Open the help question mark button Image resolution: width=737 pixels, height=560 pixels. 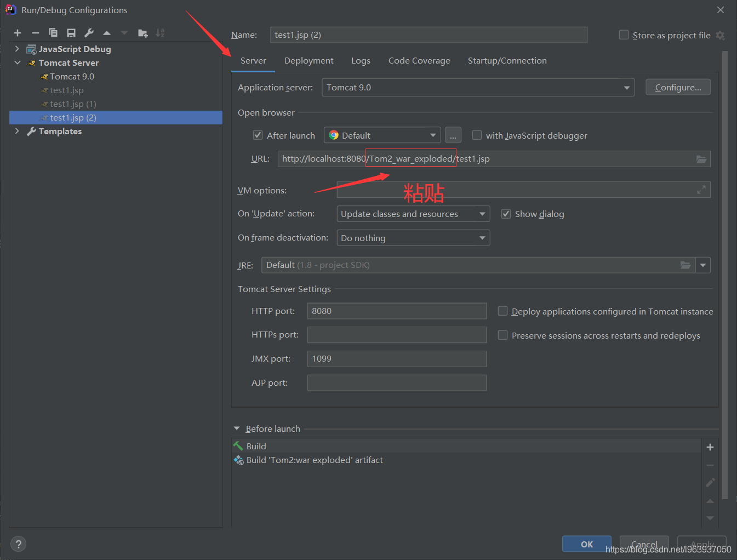pos(19,544)
